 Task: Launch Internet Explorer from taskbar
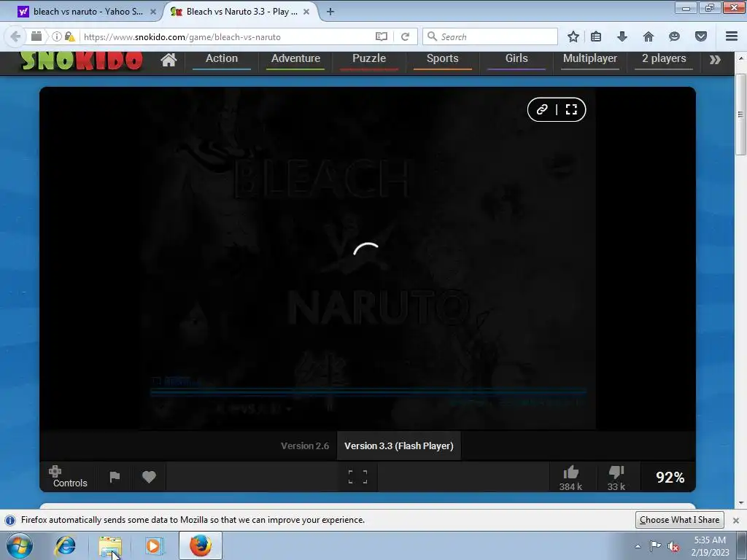tap(65, 545)
